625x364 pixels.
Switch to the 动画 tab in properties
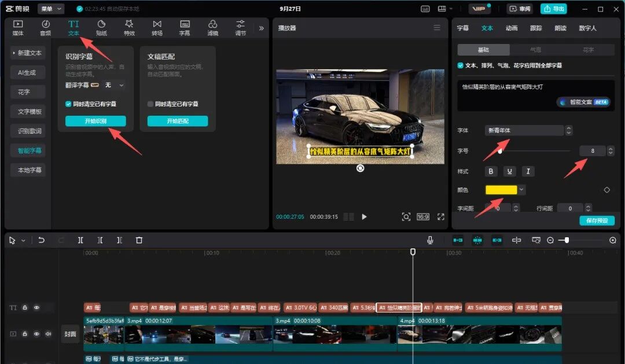click(512, 28)
